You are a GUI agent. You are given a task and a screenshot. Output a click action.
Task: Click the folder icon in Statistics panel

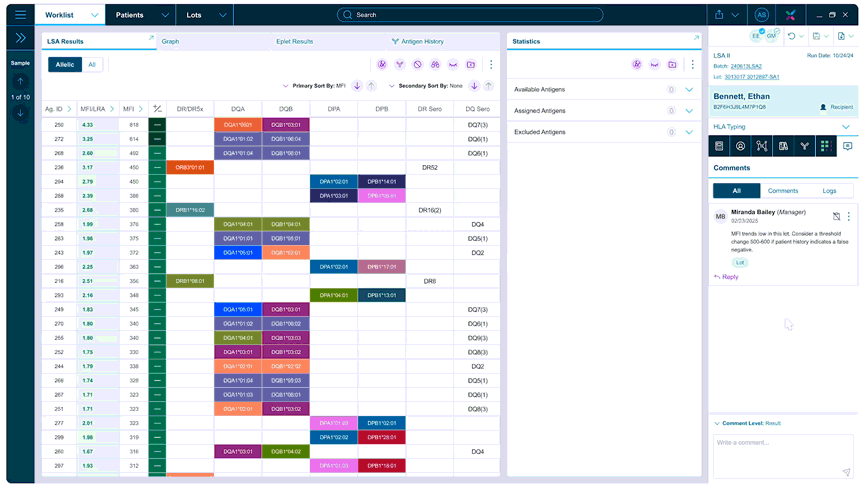pyautogui.click(x=672, y=64)
